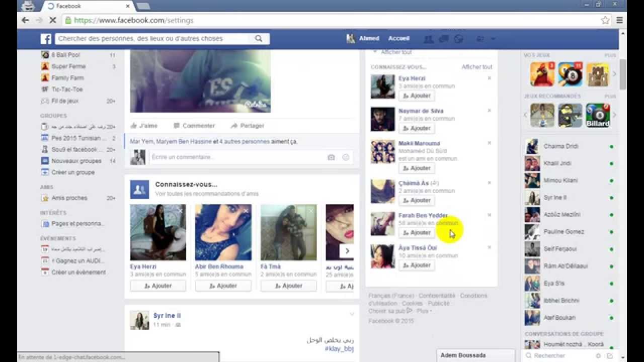The image size is (644, 362).
Task: Click Ajouter under the Fà Tmà card
Action: 288,286
